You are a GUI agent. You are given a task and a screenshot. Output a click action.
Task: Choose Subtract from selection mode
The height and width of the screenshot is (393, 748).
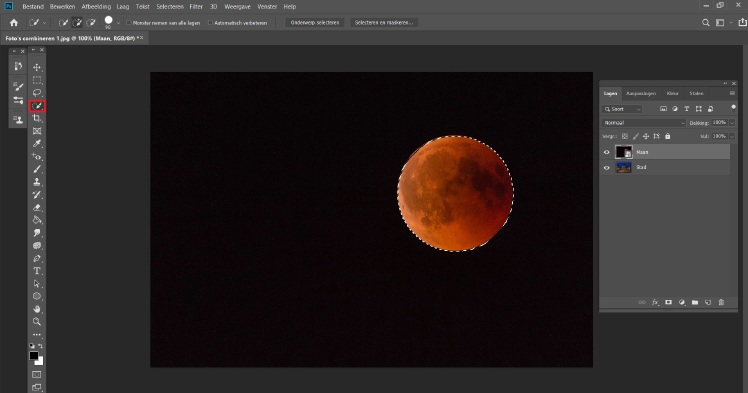pos(91,22)
